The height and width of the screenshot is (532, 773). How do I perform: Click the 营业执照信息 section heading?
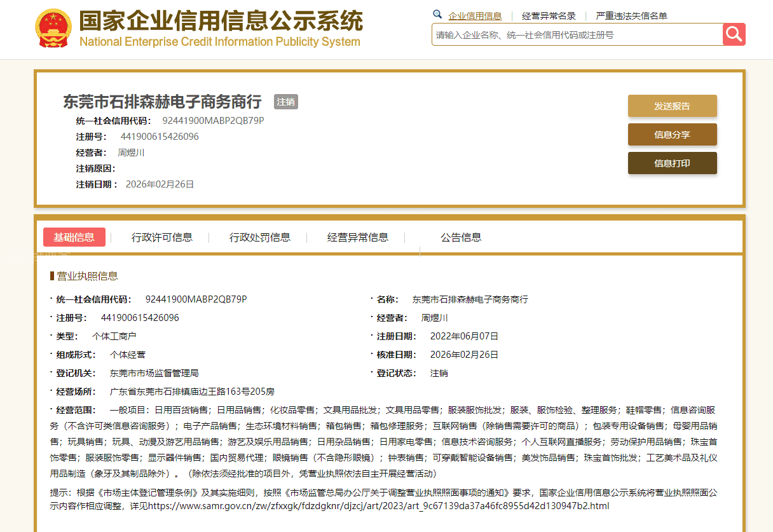tap(87, 276)
